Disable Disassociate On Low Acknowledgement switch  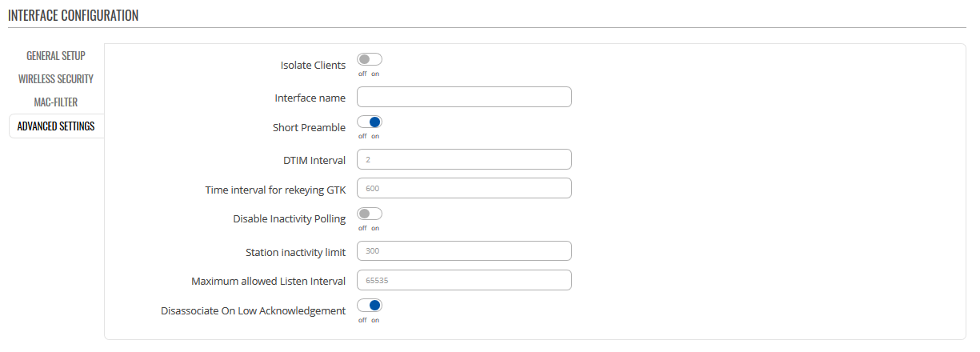coord(370,306)
